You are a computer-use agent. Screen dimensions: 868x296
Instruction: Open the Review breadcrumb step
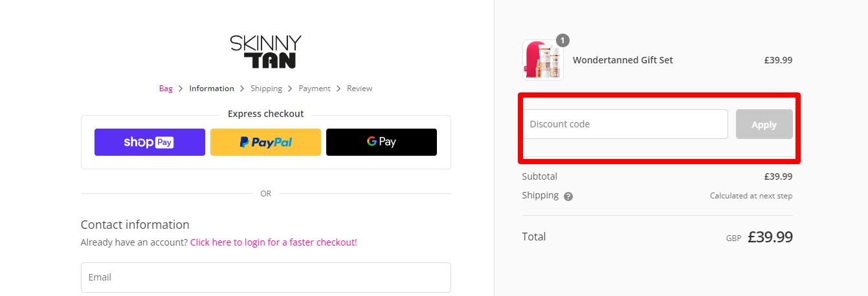pos(359,89)
